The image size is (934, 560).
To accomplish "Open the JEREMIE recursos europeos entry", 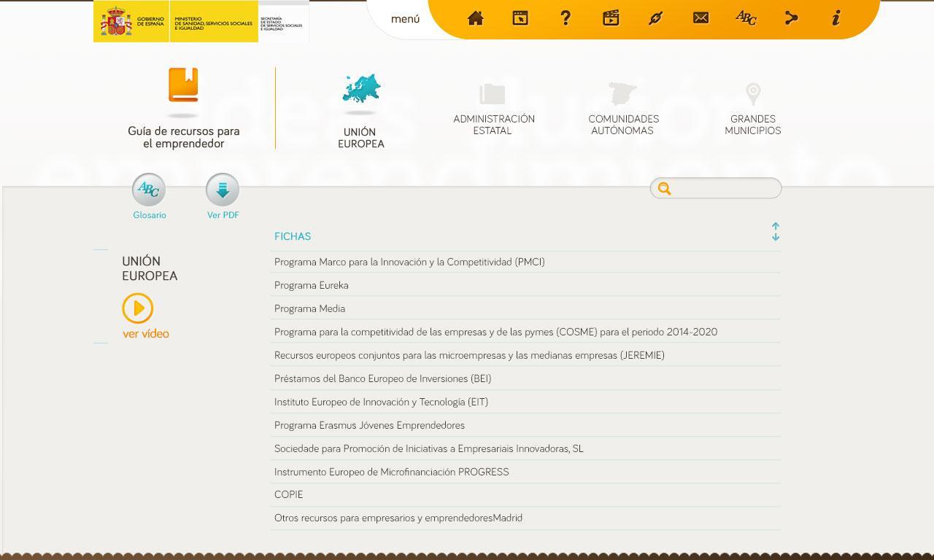I will [469, 355].
